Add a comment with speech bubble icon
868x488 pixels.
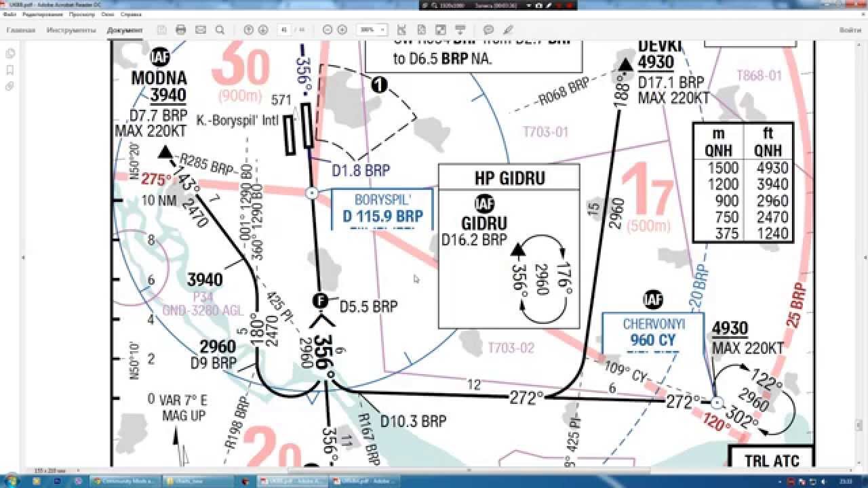coord(488,30)
